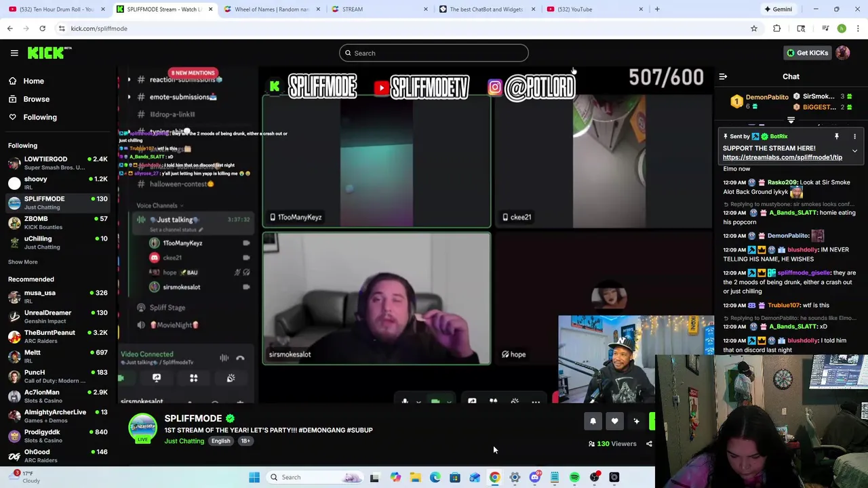Switch to the Ten Hour Drum Roll tab
Viewport: 868px width, 488px height.
coord(56,9)
